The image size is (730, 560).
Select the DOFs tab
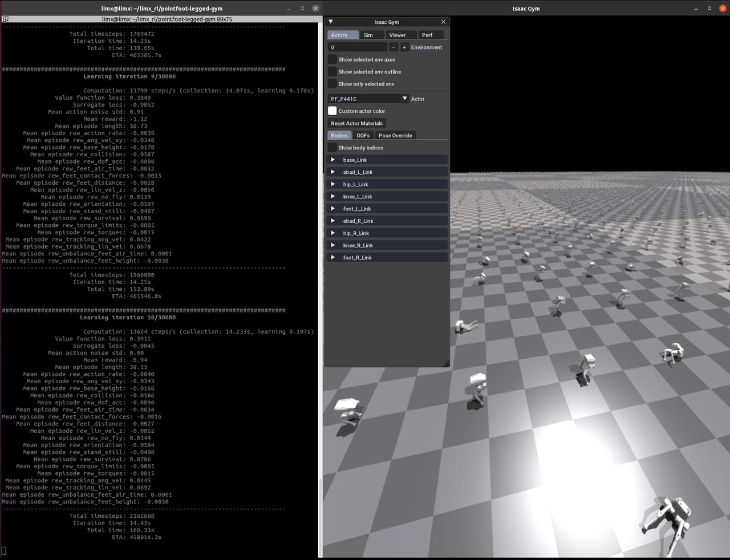pyautogui.click(x=363, y=136)
